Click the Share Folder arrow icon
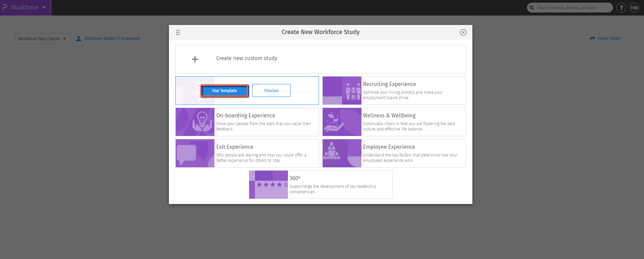This screenshot has height=259, width=644. (592, 38)
